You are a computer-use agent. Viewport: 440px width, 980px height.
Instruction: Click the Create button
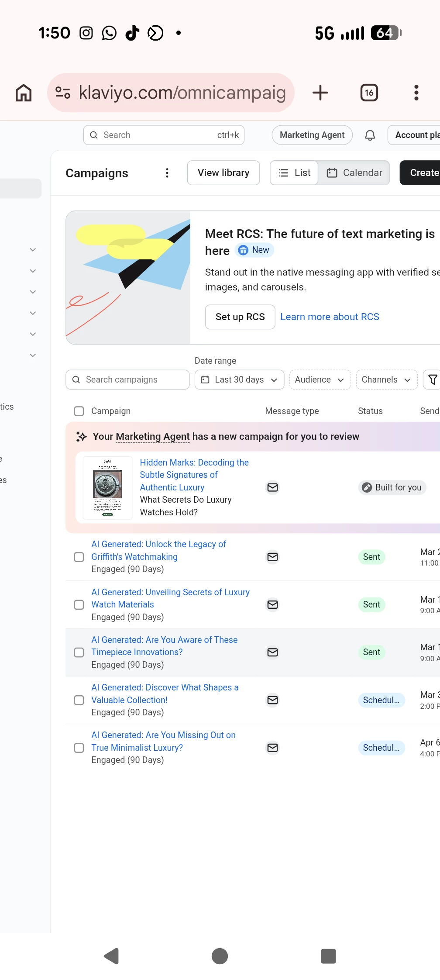(x=420, y=173)
